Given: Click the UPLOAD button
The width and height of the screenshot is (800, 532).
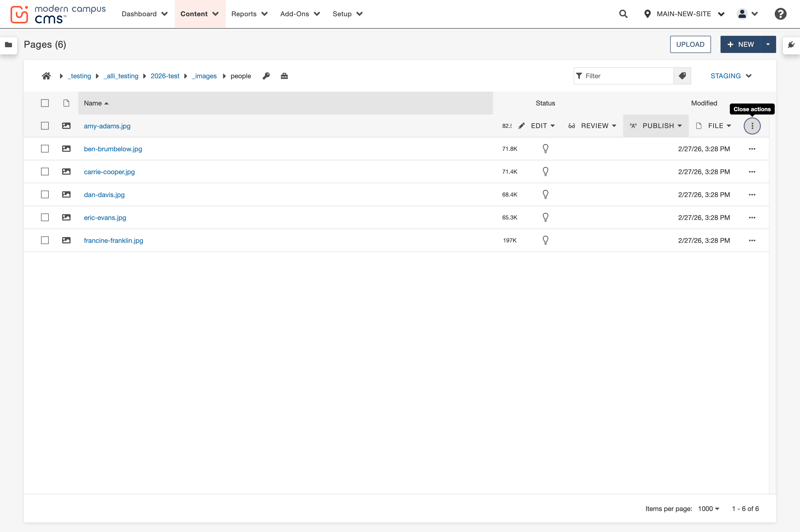Looking at the screenshot, I should click(690, 44).
